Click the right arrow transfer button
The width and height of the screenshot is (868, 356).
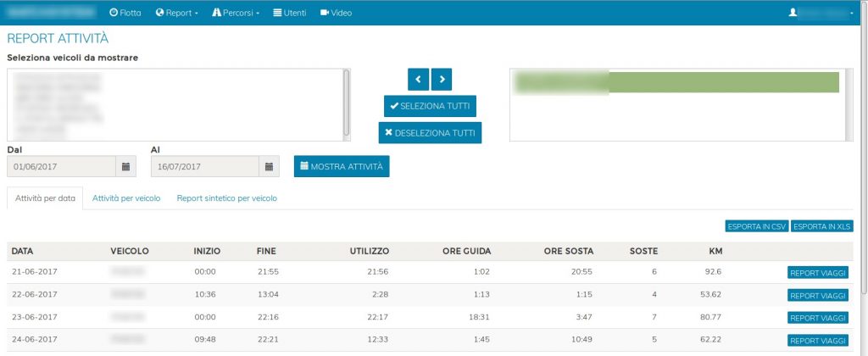coord(442,79)
